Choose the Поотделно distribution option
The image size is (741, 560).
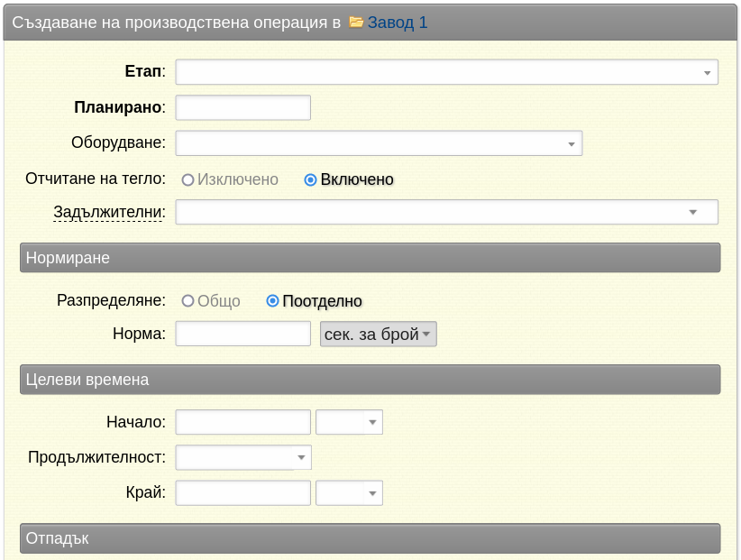272,301
